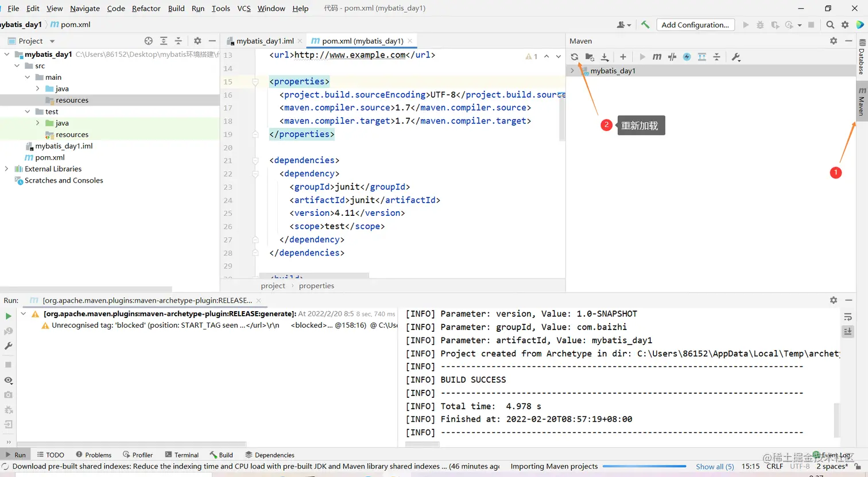The width and height of the screenshot is (868, 477).
Task: Toggle Maven Offline Mode icon
Action: pos(687,57)
